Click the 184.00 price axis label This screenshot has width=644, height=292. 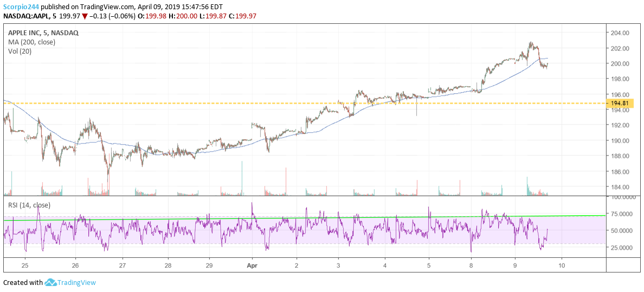point(620,187)
